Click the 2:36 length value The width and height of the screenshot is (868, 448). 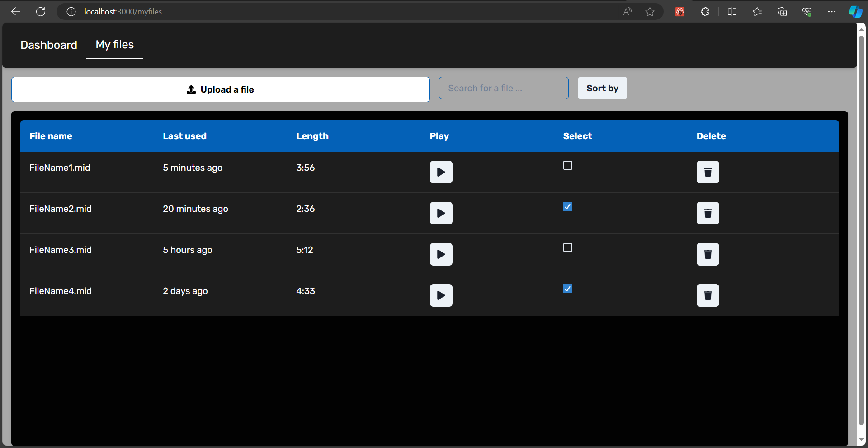click(x=306, y=209)
